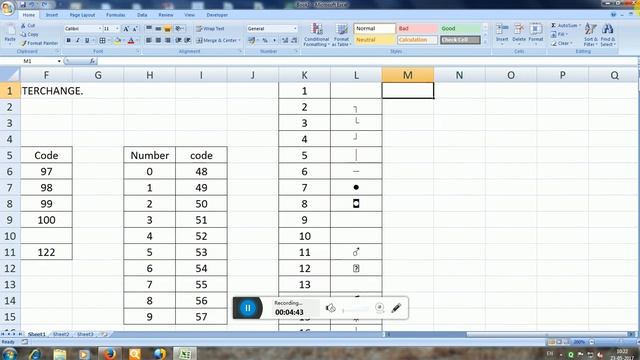Open the Formulas ribbon tab

[116, 15]
